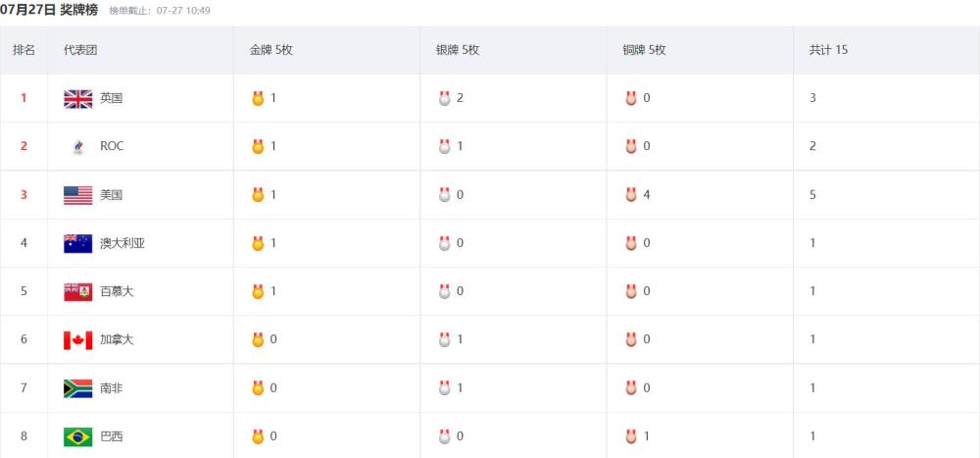Click the ROC team emblem icon

pyautogui.click(x=78, y=146)
